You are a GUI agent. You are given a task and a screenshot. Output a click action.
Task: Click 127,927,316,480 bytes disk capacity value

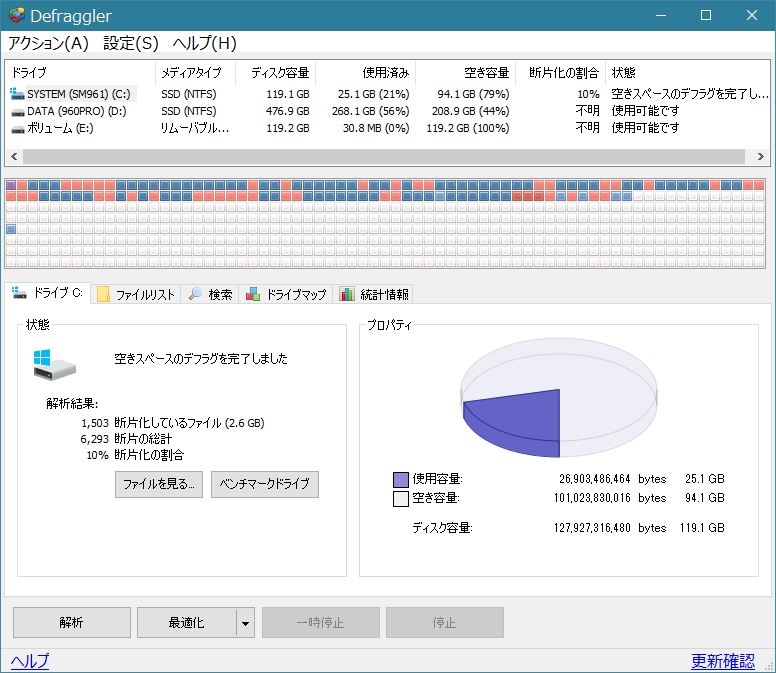pyautogui.click(x=610, y=528)
